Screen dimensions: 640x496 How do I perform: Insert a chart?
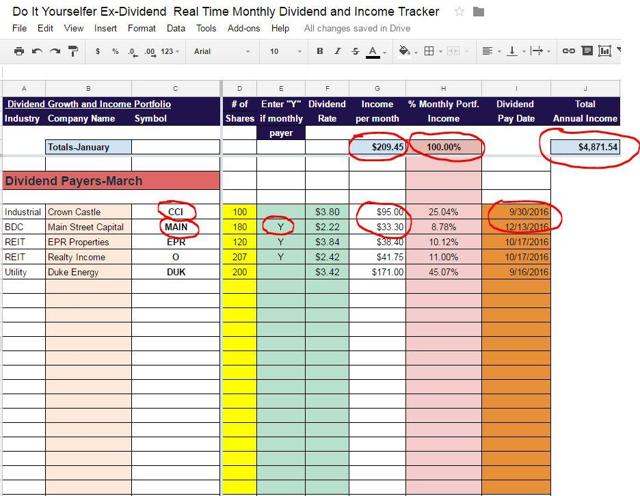[x=604, y=51]
